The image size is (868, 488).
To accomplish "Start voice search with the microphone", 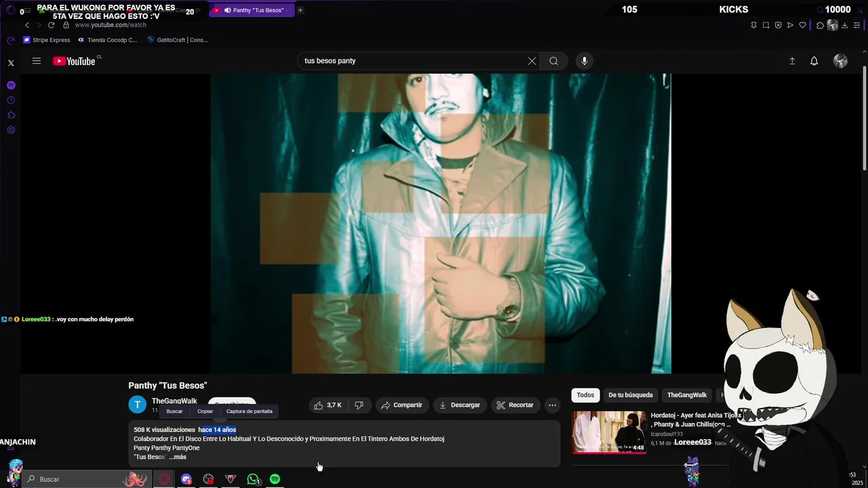I will [x=585, y=61].
